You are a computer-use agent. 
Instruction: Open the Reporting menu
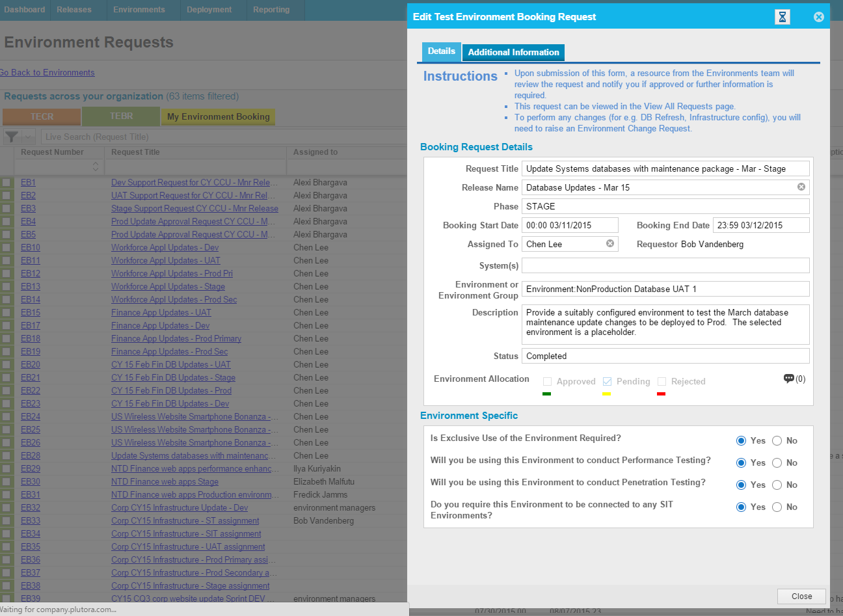point(271,10)
